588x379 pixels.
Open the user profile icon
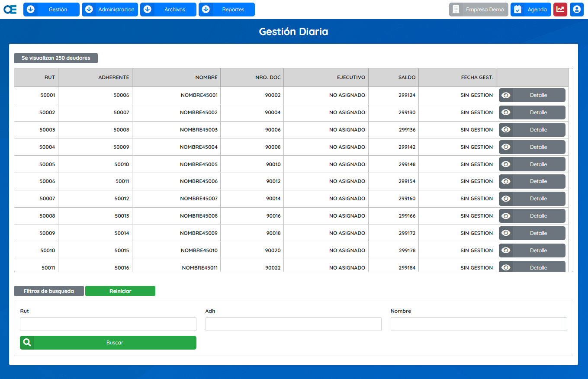[576, 10]
